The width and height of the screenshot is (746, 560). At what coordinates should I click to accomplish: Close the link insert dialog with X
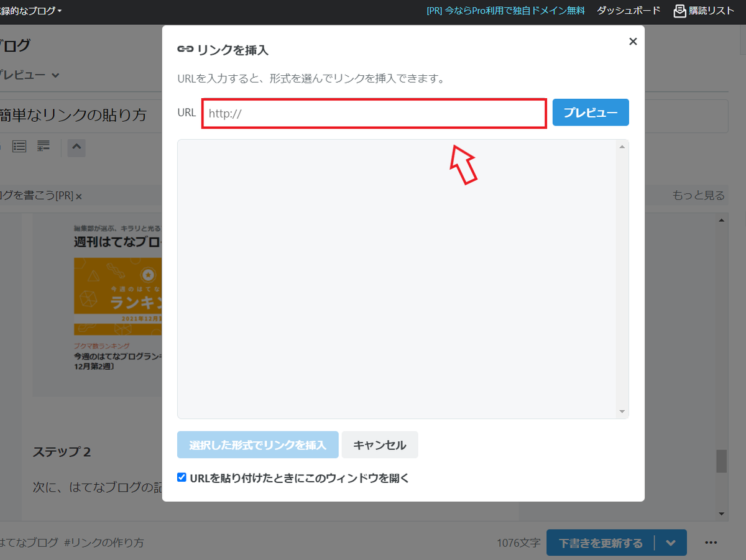tap(633, 42)
